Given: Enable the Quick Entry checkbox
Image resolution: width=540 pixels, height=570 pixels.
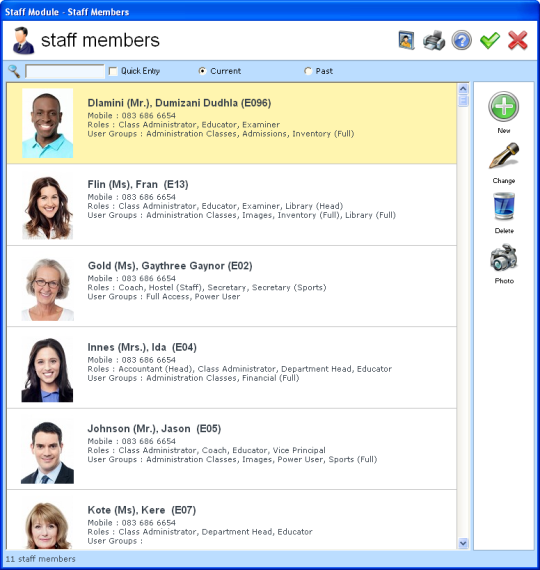Looking at the screenshot, I should [113, 71].
